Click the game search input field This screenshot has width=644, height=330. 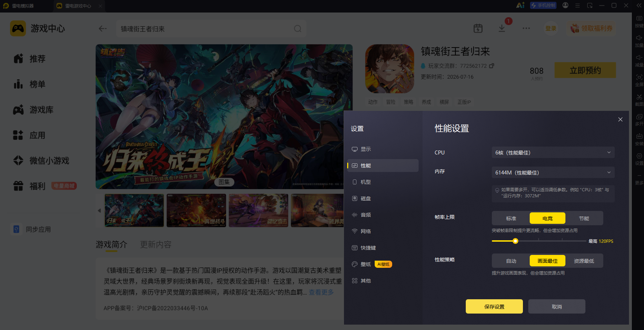click(x=211, y=29)
